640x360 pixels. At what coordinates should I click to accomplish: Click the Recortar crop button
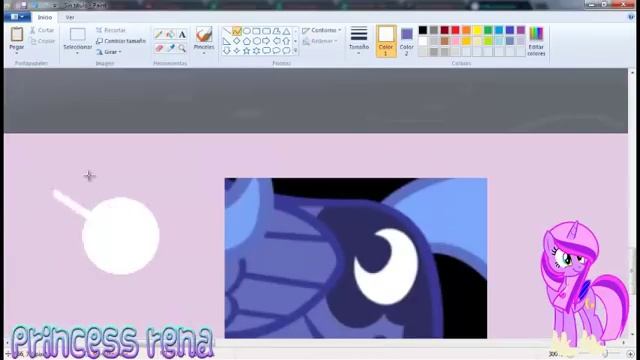tap(111, 30)
